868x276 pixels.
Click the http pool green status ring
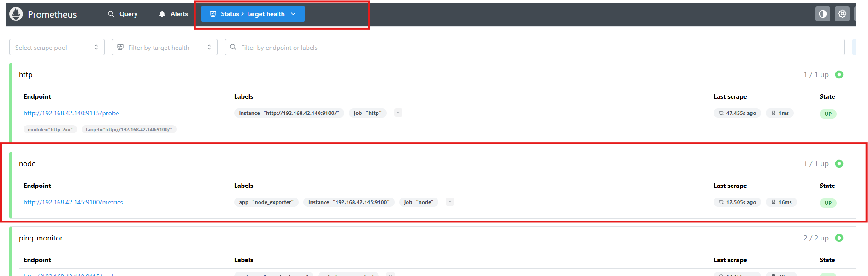[839, 74]
